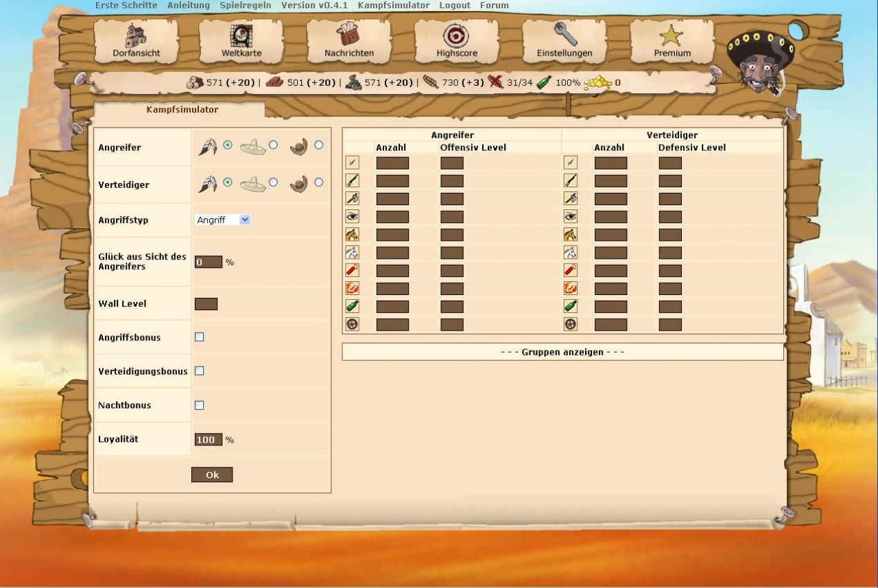Click the Version v0.4.1 link
The height and width of the screenshot is (588, 878).
(x=314, y=5)
